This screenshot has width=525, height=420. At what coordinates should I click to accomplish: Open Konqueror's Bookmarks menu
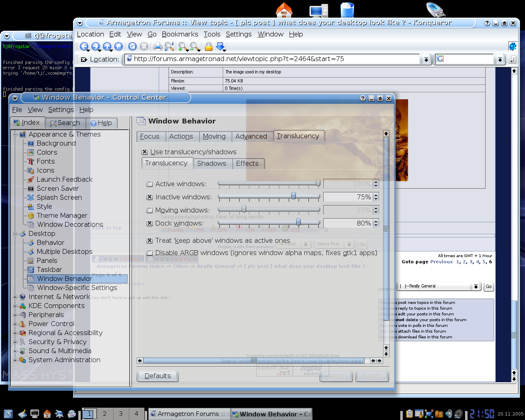(180, 34)
